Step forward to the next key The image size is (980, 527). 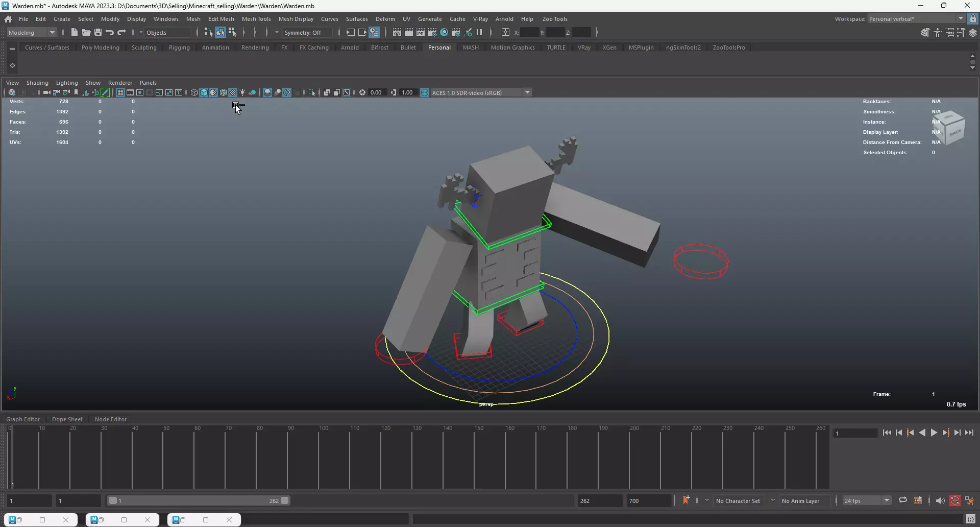[x=945, y=433]
